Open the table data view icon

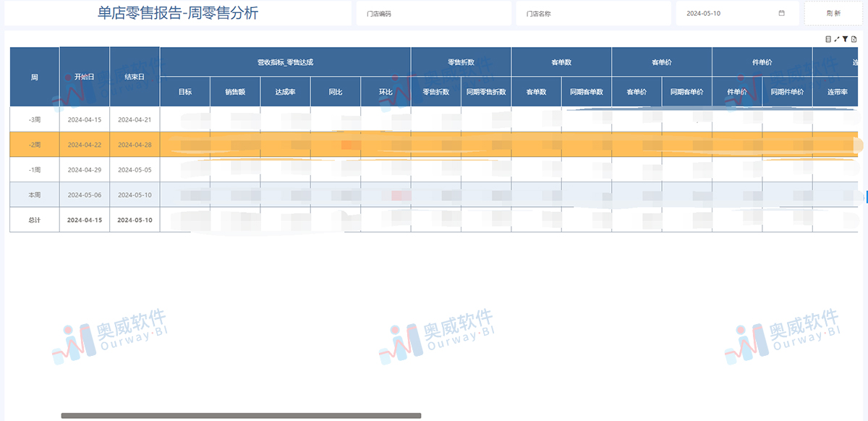(828, 39)
